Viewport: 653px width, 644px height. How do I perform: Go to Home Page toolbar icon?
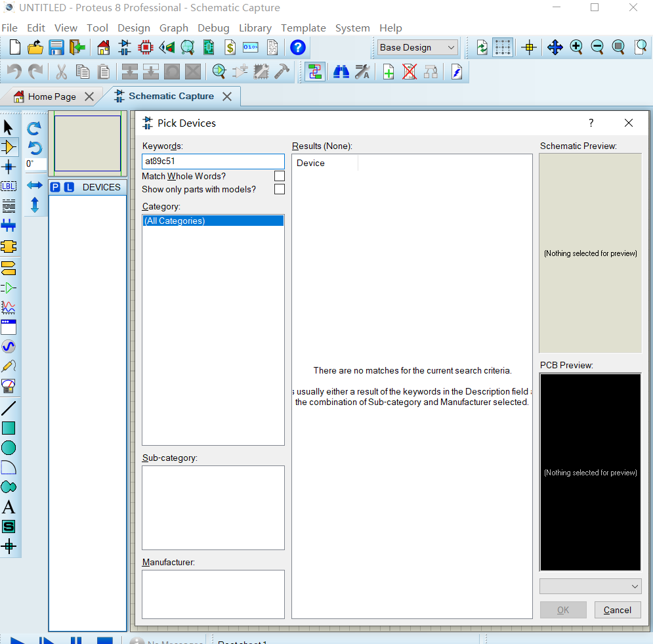tap(103, 47)
